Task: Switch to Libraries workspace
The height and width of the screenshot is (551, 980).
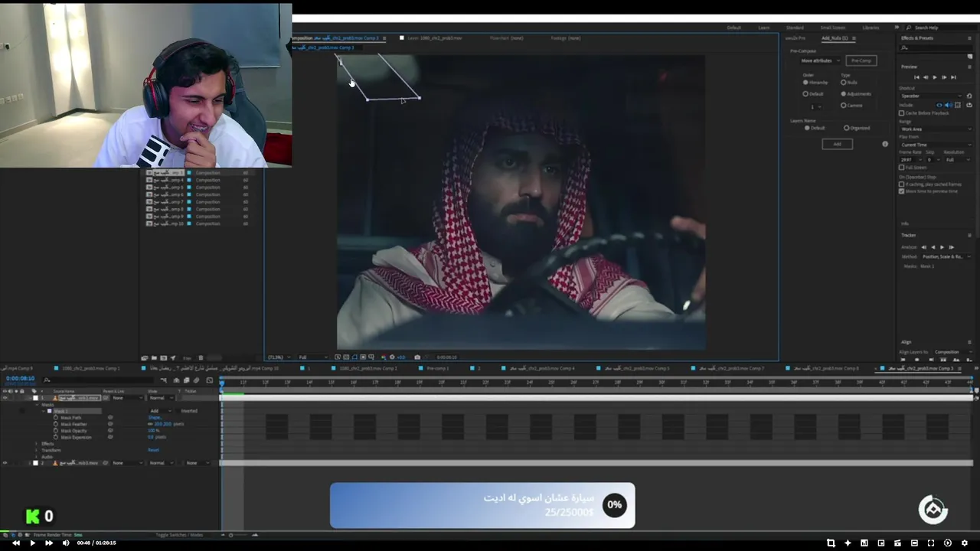Action: (871, 28)
